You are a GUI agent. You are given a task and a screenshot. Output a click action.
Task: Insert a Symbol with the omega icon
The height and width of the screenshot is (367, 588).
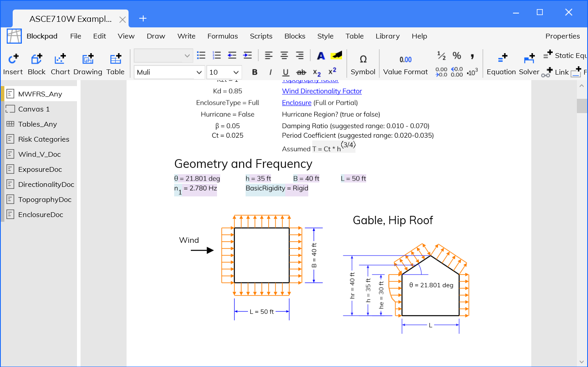coord(363,60)
